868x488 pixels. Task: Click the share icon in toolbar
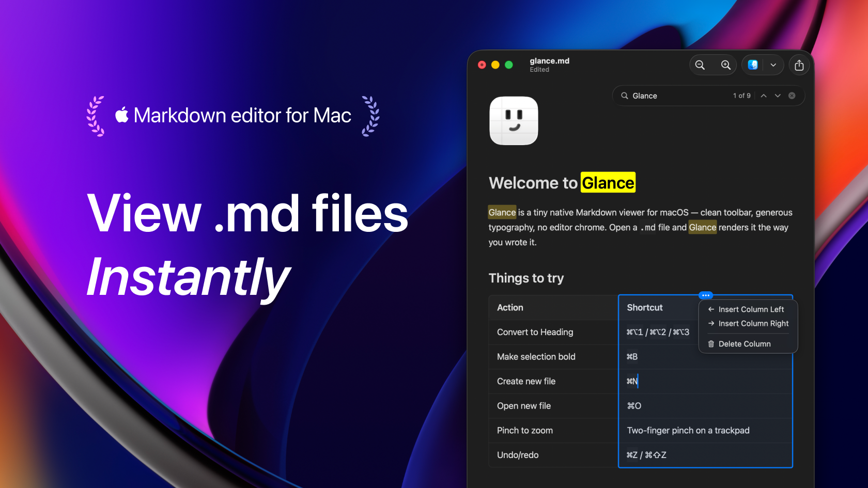point(799,65)
